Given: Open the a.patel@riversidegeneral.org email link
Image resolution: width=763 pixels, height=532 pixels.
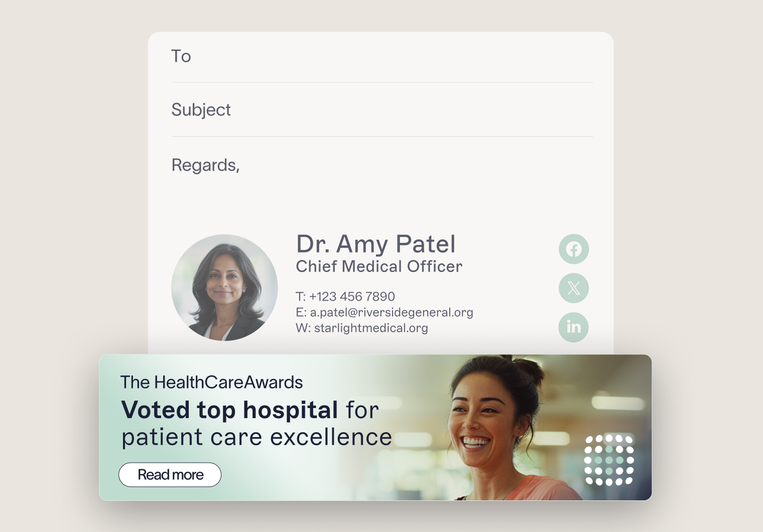Looking at the screenshot, I should 392,312.
